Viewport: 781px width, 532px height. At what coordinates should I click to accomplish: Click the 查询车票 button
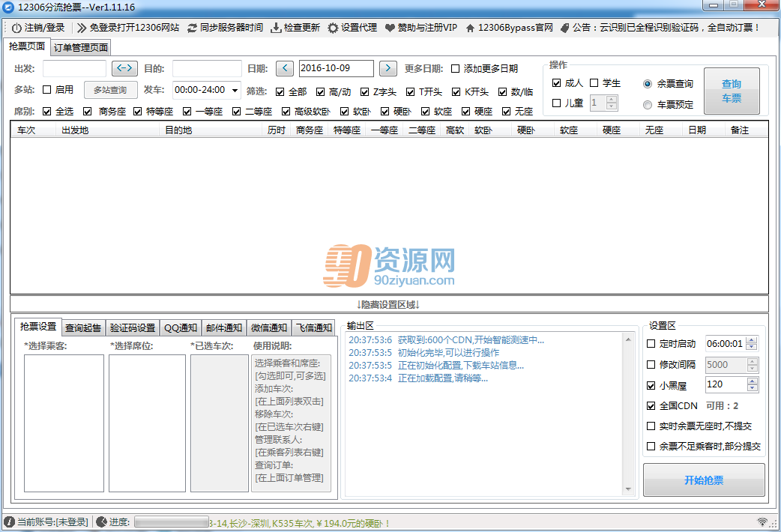732,91
